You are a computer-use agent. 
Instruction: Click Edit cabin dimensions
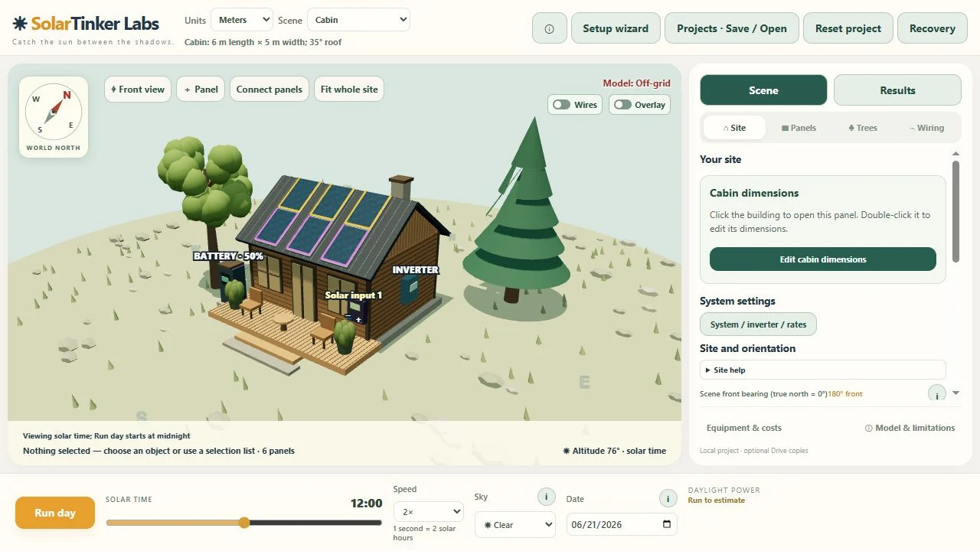823,259
